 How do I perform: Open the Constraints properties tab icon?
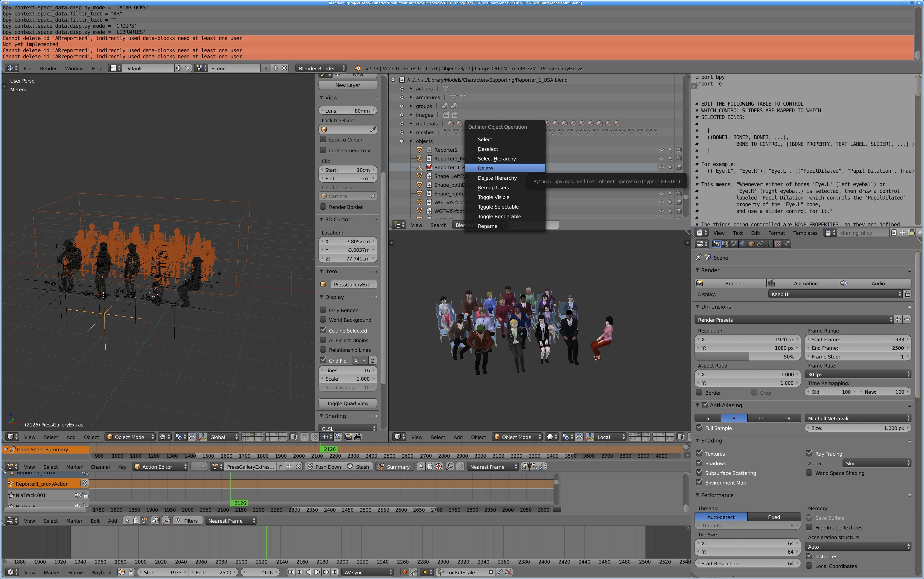pyautogui.click(x=760, y=244)
